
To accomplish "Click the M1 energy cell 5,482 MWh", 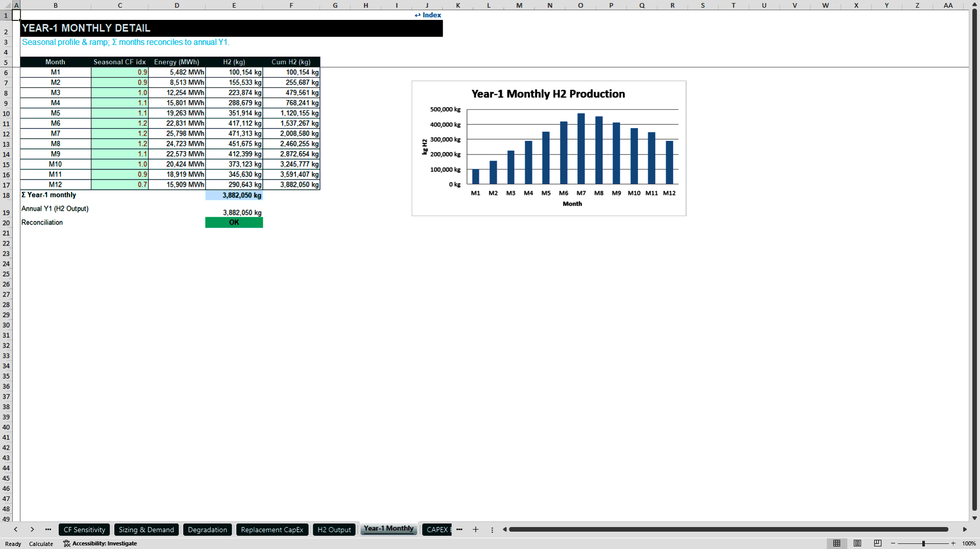I will 177,72.
